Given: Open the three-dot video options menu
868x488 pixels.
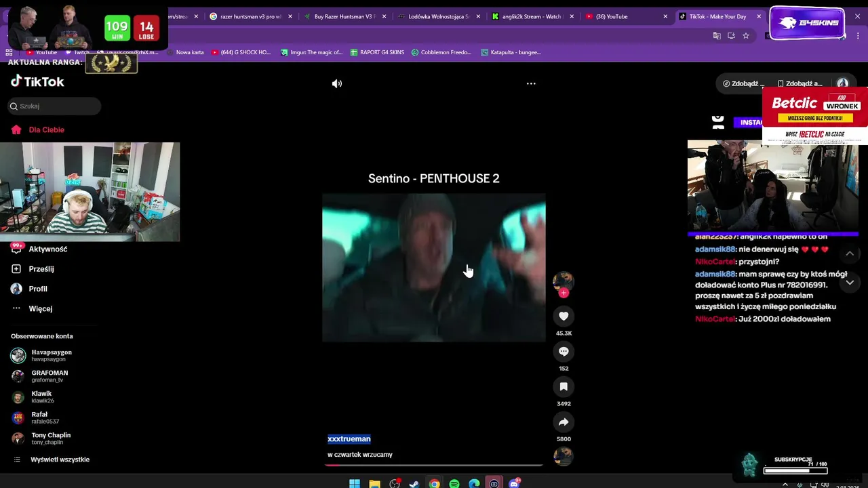Looking at the screenshot, I should [x=531, y=83].
